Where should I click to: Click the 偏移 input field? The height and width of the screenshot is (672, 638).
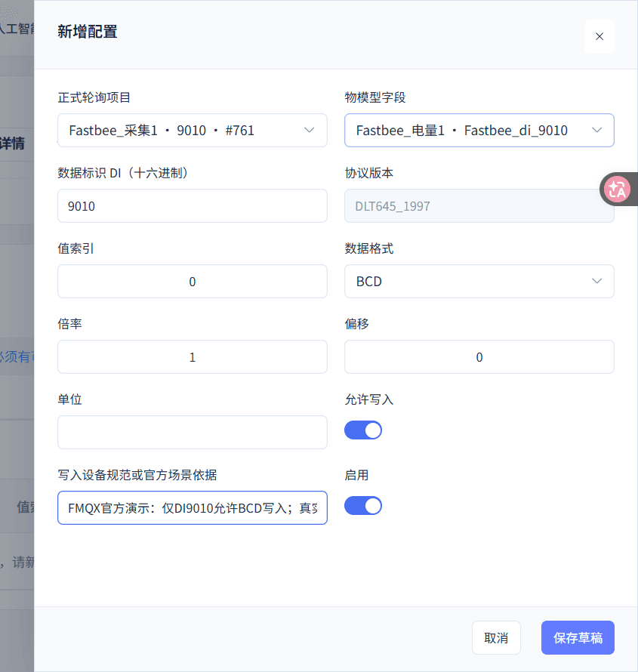tap(479, 356)
